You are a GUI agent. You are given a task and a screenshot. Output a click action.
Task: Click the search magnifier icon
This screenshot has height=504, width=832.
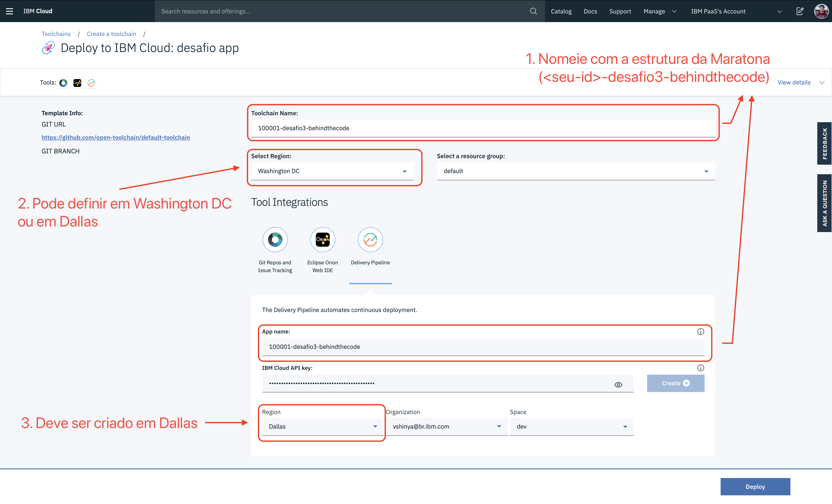(x=533, y=11)
